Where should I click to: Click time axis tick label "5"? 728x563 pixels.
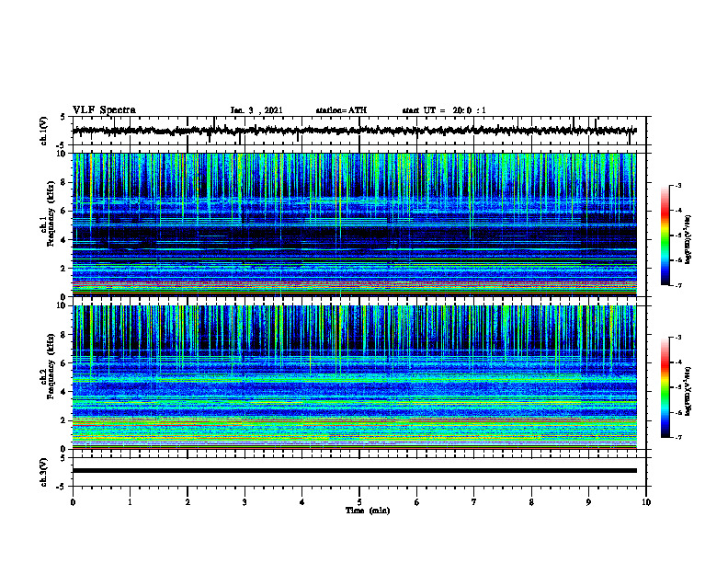coord(359,502)
